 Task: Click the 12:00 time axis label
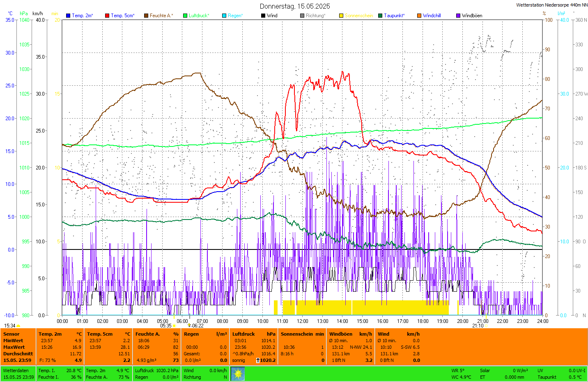303,321
